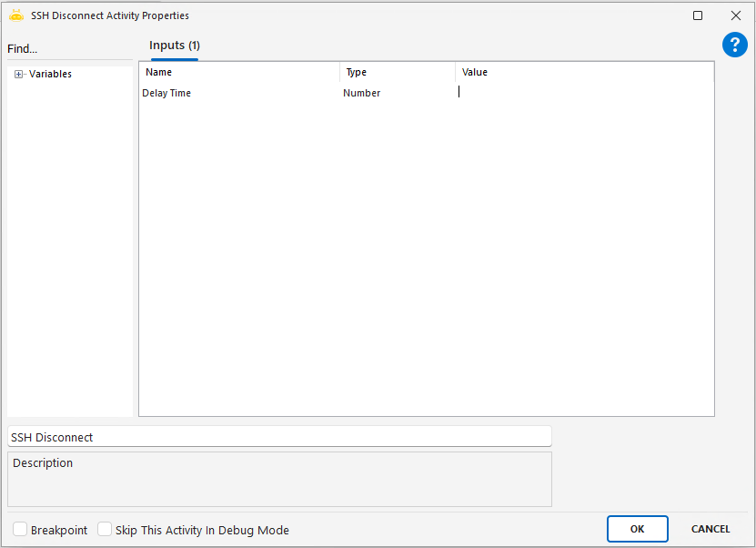
Task: Click the blue help question mark icon
Action: coord(734,46)
